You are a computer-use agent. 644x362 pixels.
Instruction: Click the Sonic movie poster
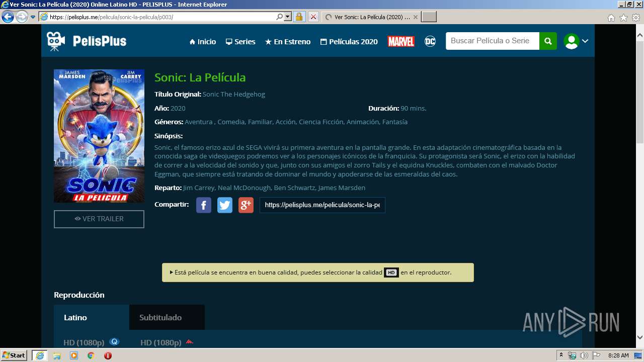(x=99, y=136)
